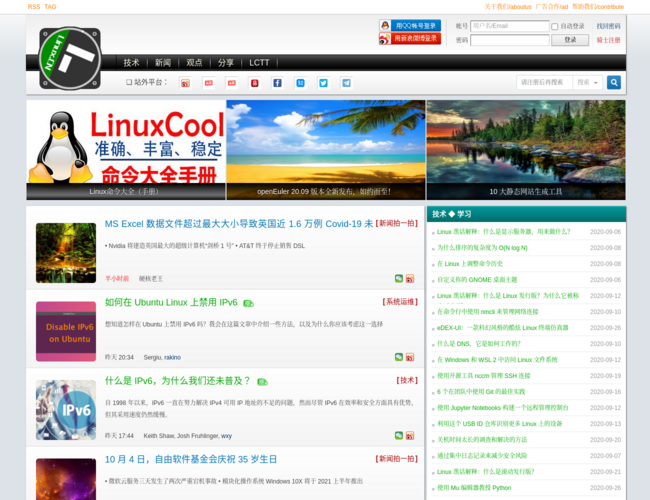Focus the 帐号 username/Email input field
This screenshot has height=500, width=650.
click(510, 26)
